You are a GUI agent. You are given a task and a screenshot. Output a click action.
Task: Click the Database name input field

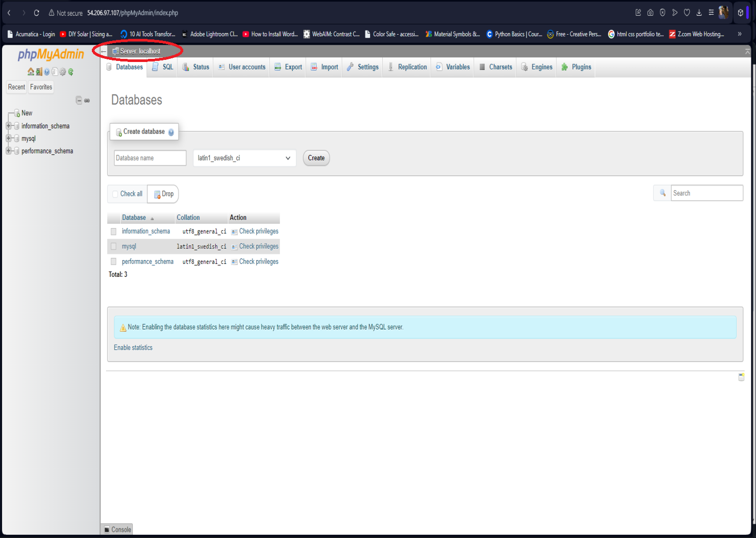(x=150, y=158)
